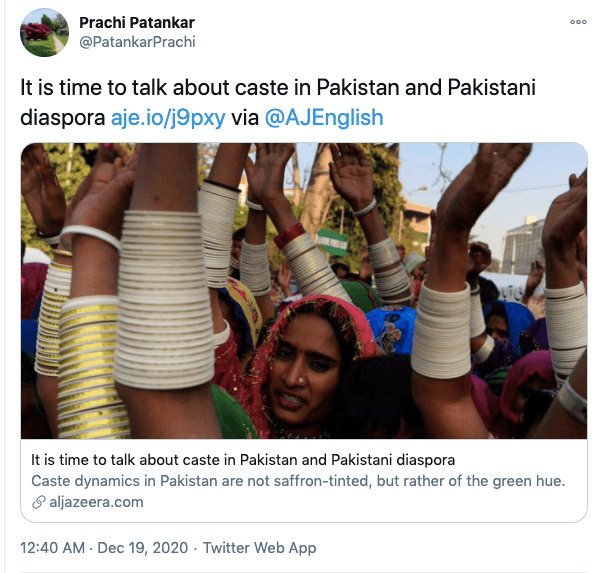This screenshot has height=573, width=601.
Task: Open the article preview photo of raised arms
Action: click(x=304, y=291)
